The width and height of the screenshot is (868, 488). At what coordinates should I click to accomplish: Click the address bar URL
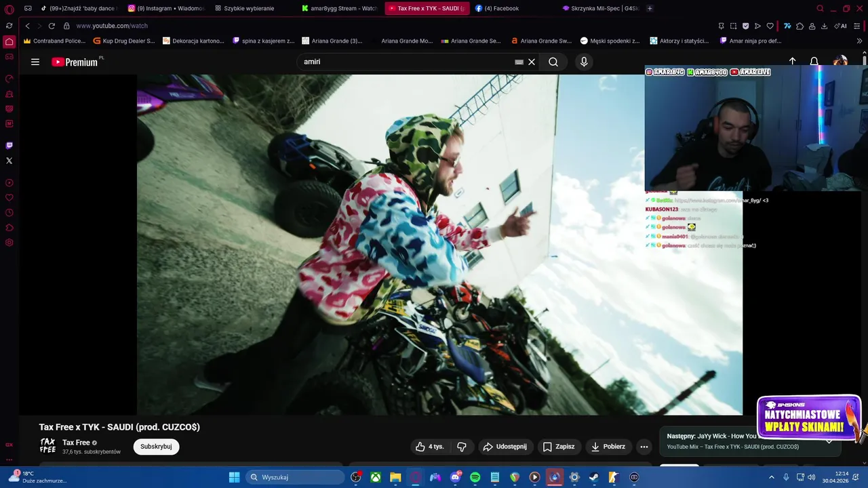112,26
